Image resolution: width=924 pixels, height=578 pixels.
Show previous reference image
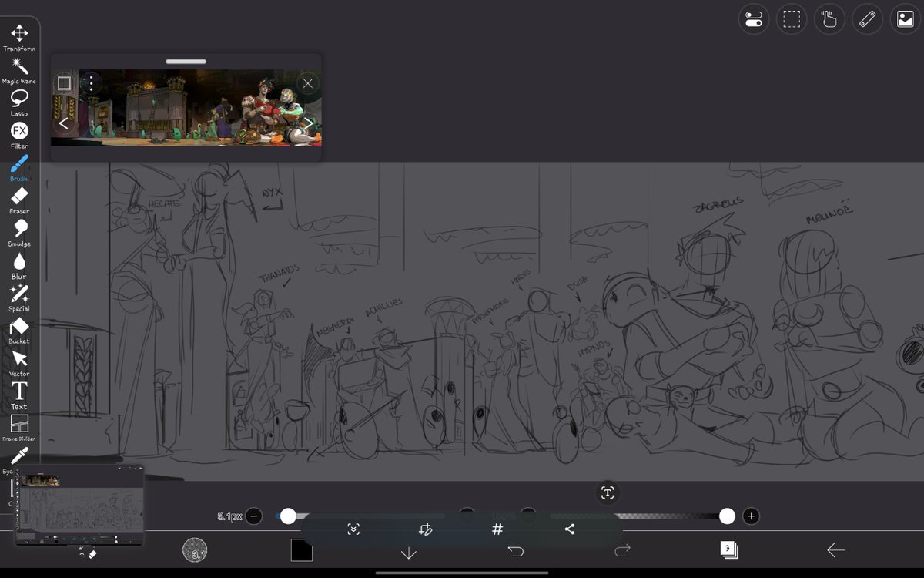click(x=64, y=123)
